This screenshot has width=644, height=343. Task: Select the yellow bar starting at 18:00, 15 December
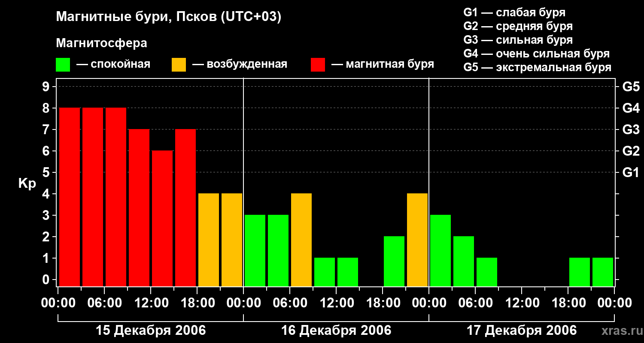209,240
